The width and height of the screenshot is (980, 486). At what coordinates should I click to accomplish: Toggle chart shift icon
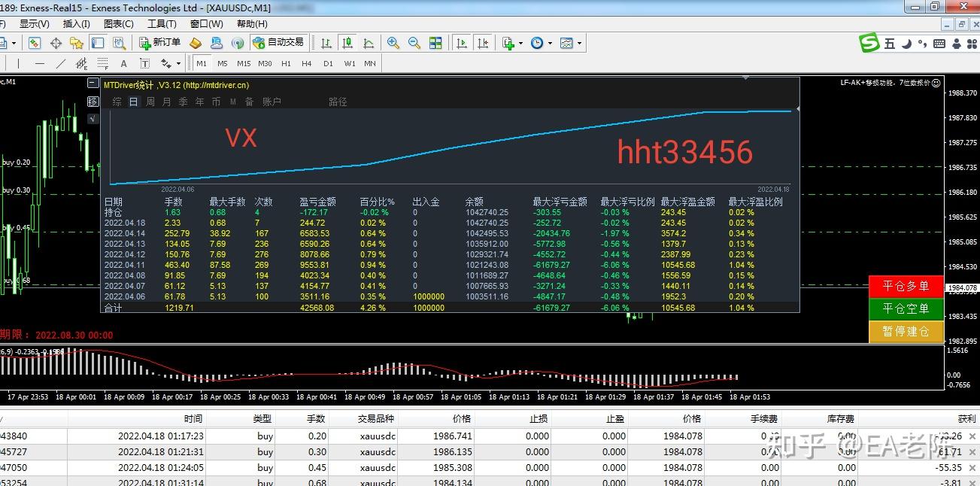[483, 43]
